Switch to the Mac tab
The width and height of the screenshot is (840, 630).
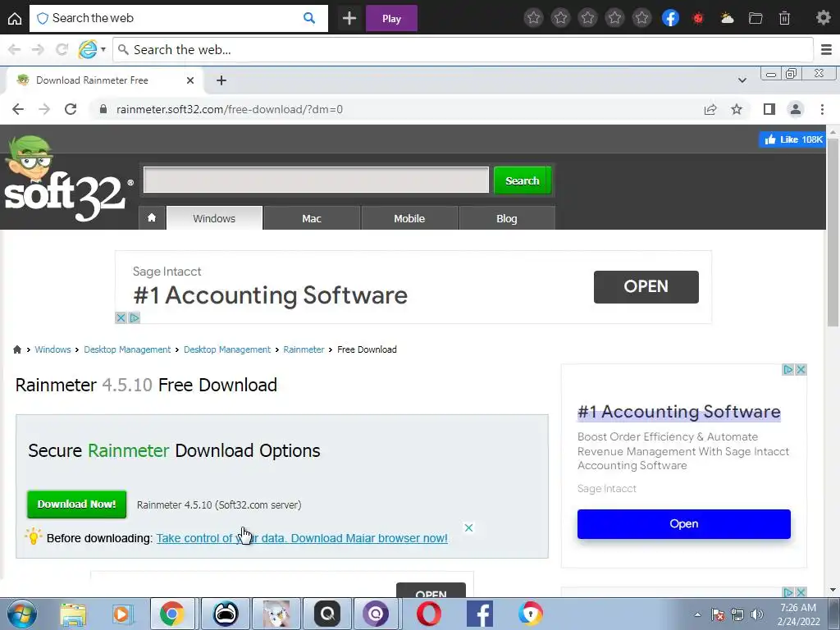(x=312, y=218)
